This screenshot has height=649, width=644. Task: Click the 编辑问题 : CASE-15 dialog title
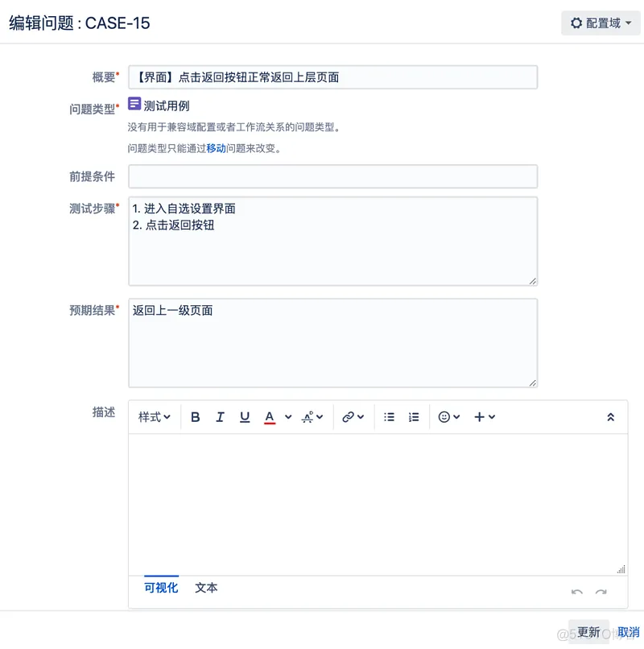pyautogui.click(x=80, y=23)
